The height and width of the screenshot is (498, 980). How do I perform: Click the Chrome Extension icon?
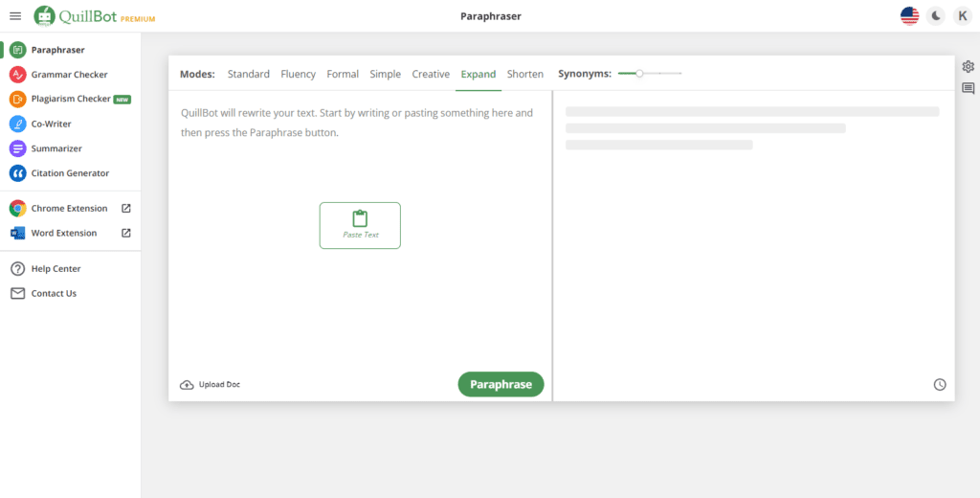(x=17, y=209)
